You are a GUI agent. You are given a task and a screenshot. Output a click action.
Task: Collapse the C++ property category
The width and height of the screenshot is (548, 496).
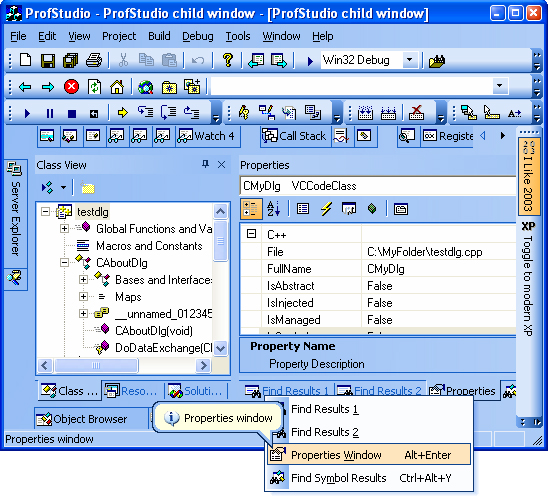(x=251, y=233)
